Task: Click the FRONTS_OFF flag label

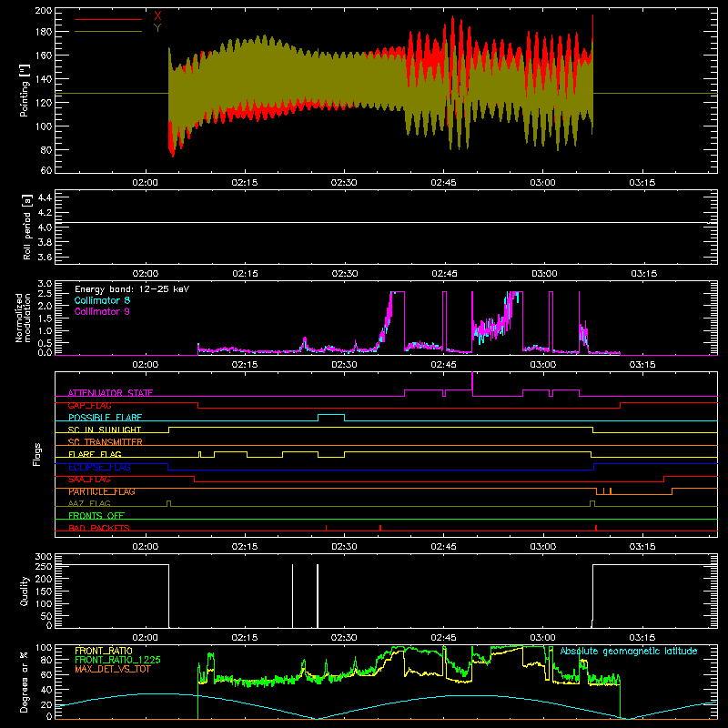Action: [96, 515]
